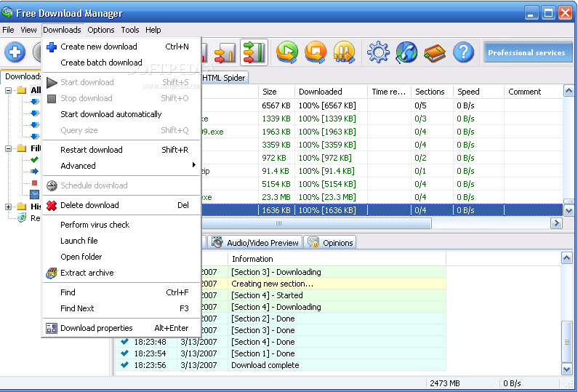Sort by the Sections column header

pyautogui.click(x=433, y=92)
